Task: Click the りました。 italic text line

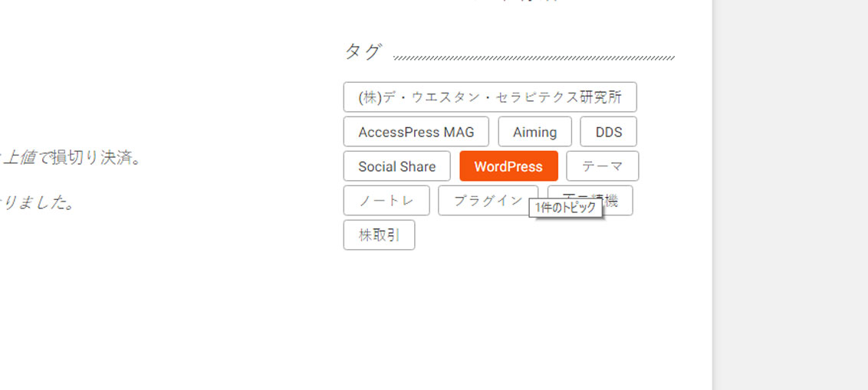Action: pyautogui.click(x=38, y=204)
